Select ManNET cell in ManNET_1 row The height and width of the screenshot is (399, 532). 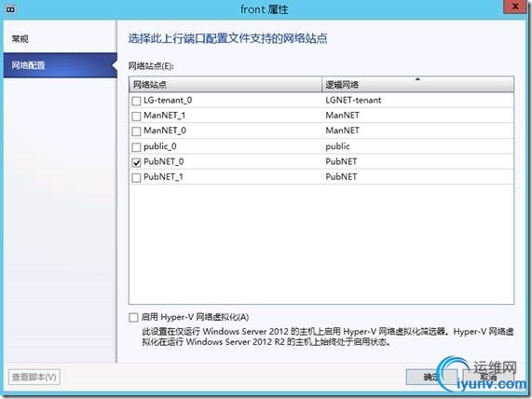[x=342, y=116]
